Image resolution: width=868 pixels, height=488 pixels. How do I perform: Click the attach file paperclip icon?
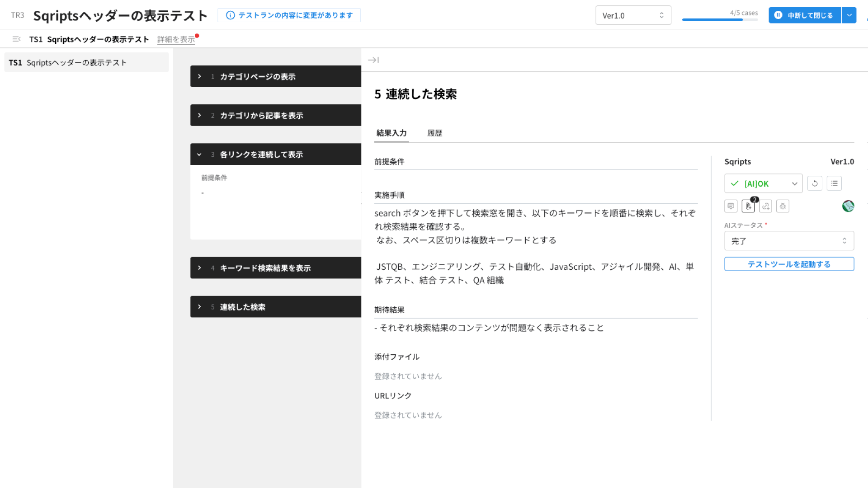click(x=748, y=206)
